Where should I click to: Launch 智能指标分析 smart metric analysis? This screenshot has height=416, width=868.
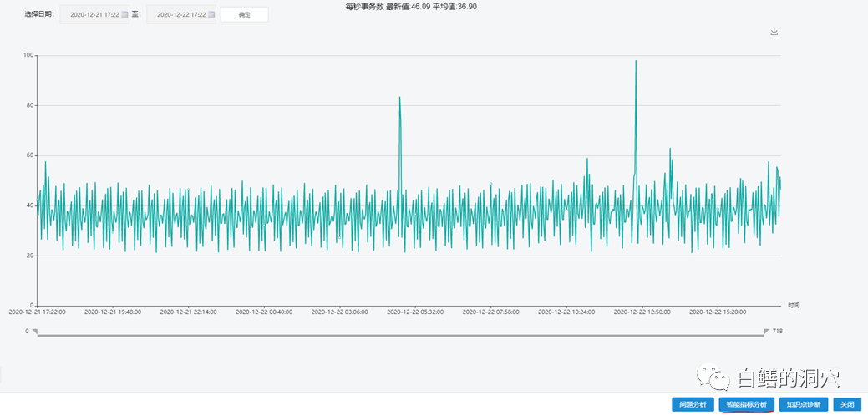tap(747, 404)
